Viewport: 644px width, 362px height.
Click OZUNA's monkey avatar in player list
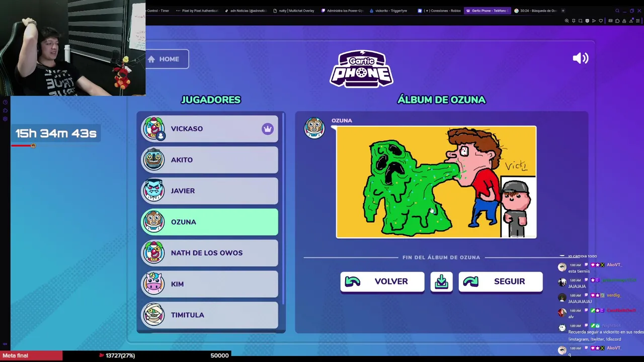click(x=153, y=222)
